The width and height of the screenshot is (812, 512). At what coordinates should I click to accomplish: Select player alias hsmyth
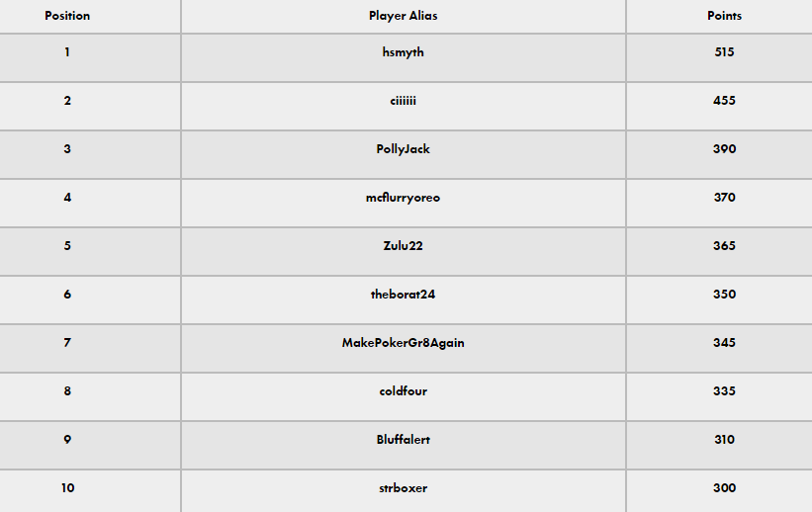coord(403,52)
